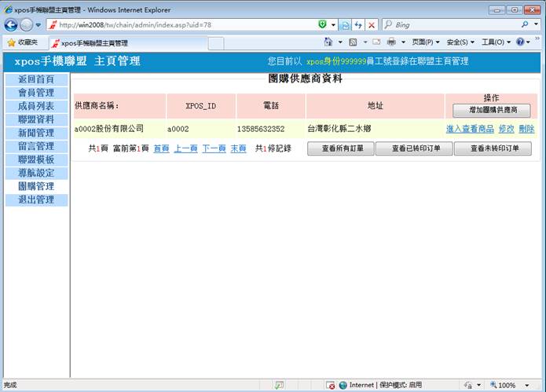Click the browser Back arrow button
The width and height of the screenshot is (546, 392).
11,25
